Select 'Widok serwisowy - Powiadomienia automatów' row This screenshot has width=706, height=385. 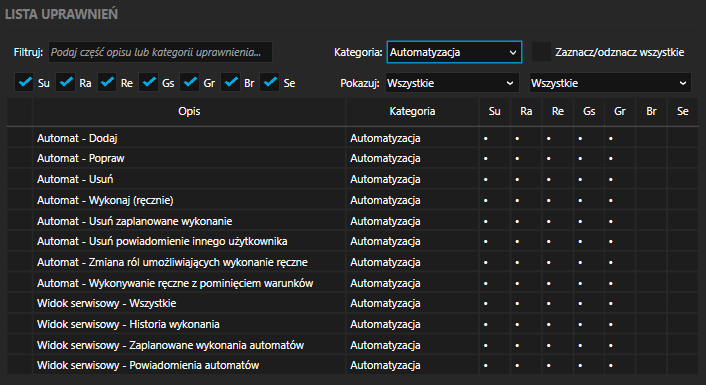pyautogui.click(x=353, y=365)
